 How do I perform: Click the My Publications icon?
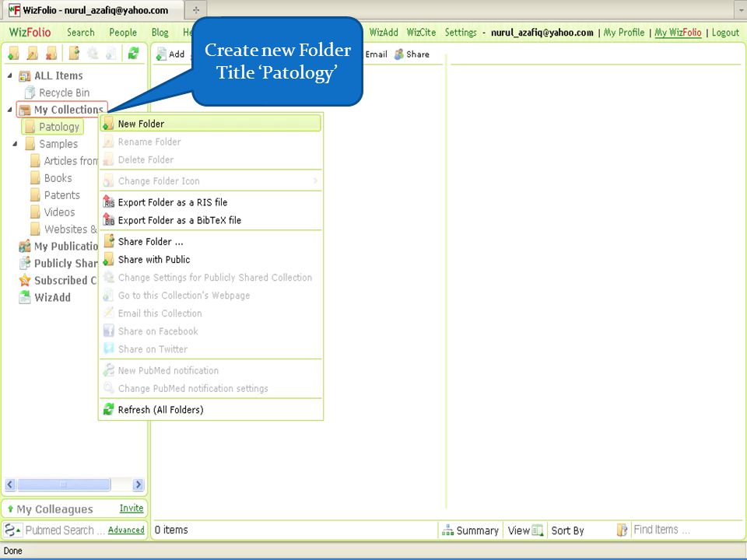pos(24,247)
